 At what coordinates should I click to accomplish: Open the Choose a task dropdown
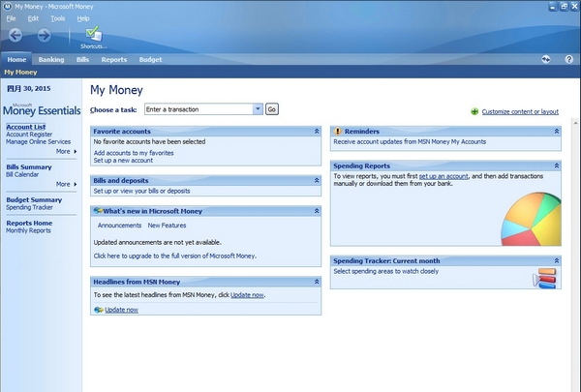259,109
